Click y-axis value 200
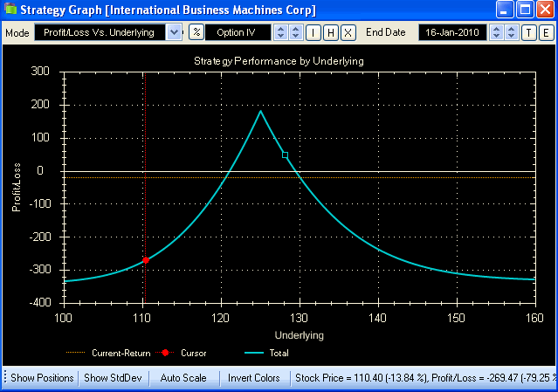Viewport: 558px width, 392px height. [x=40, y=104]
